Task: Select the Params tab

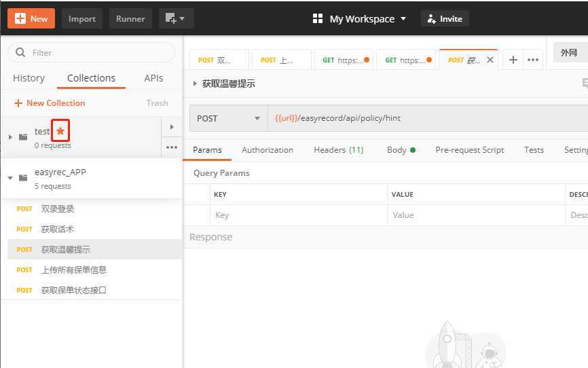Action: 207,149
